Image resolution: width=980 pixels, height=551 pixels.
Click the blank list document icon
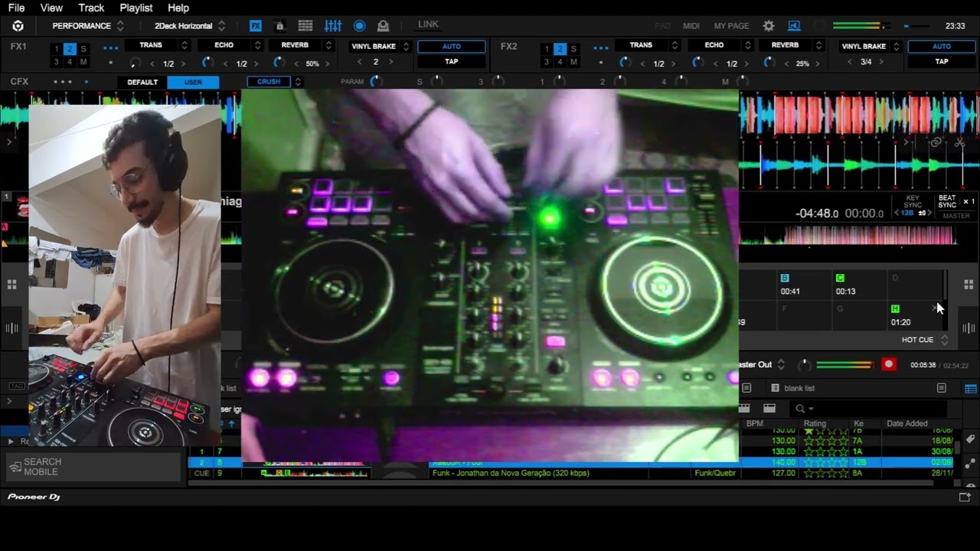coord(775,389)
